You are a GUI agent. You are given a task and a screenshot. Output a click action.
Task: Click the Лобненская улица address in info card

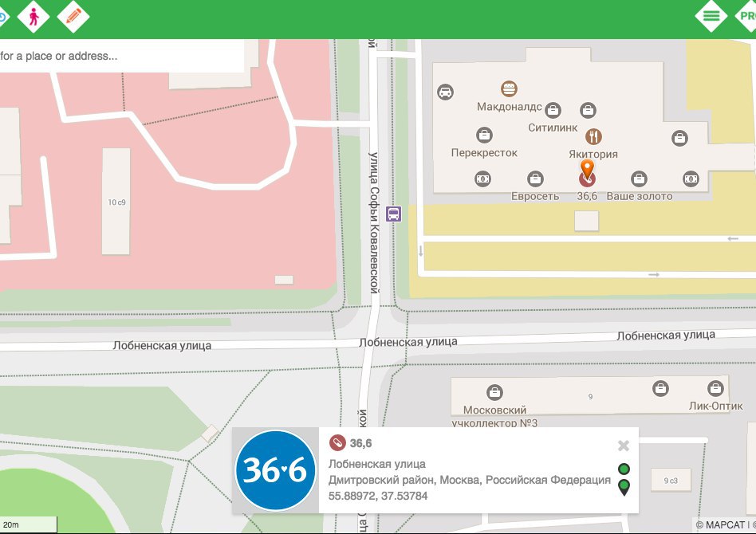coord(377,464)
